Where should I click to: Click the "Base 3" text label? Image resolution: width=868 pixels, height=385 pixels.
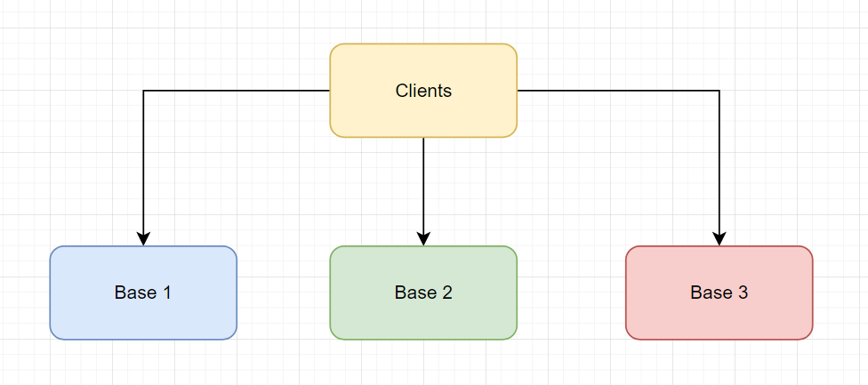(x=719, y=293)
